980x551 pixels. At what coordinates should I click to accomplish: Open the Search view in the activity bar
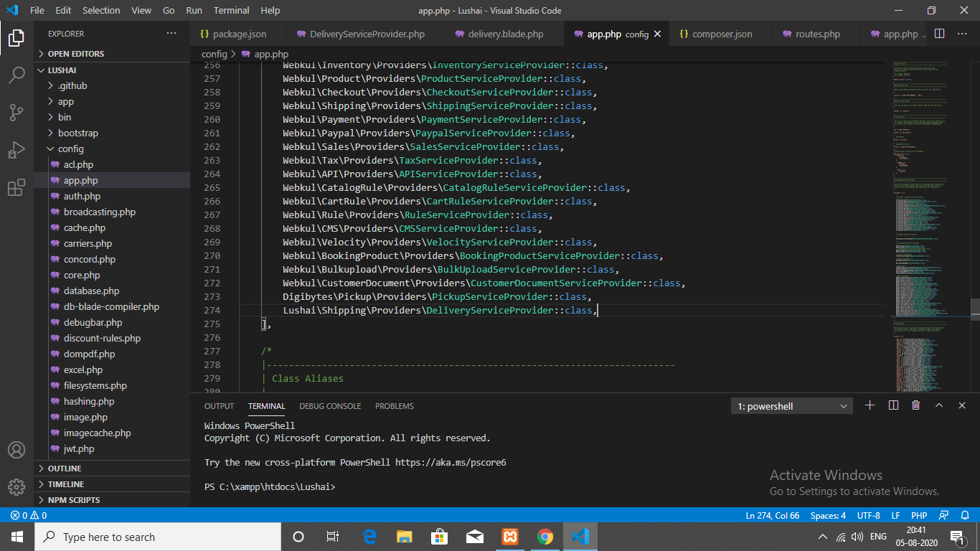pyautogui.click(x=17, y=75)
